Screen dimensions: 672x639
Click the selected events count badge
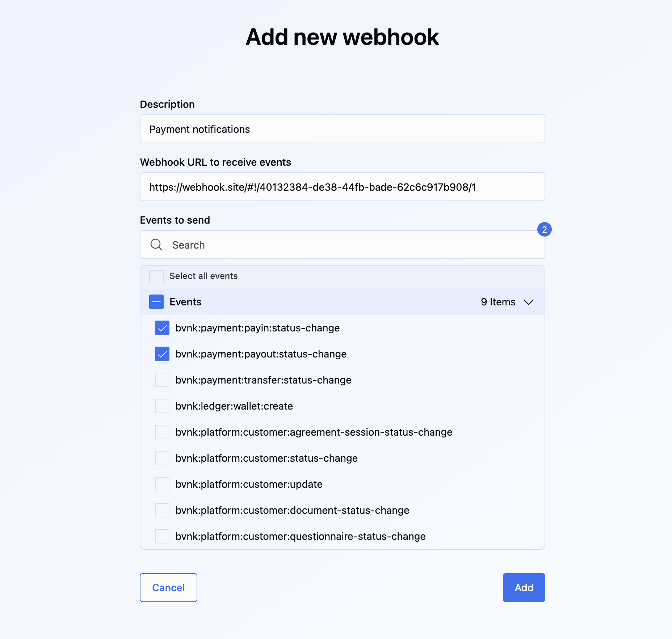click(x=544, y=229)
